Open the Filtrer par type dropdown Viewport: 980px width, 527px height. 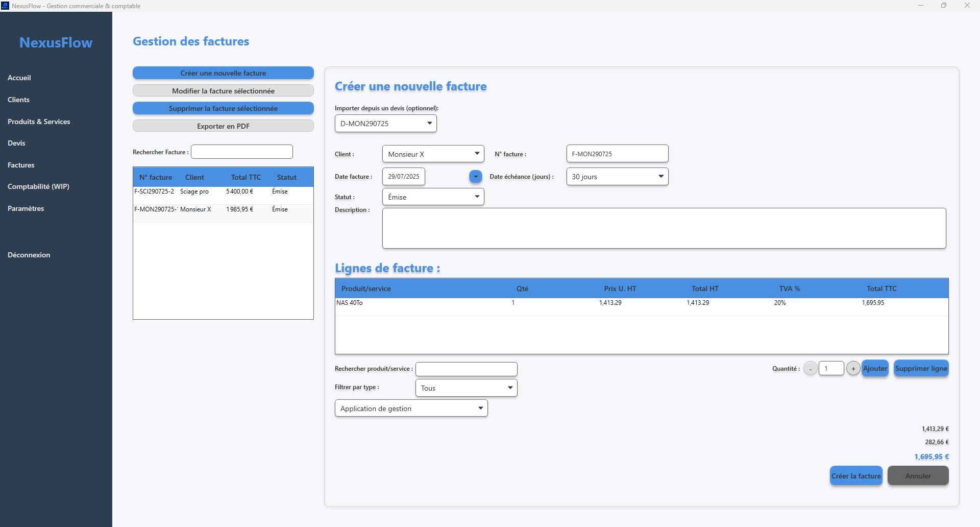click(x=466, y=388)
